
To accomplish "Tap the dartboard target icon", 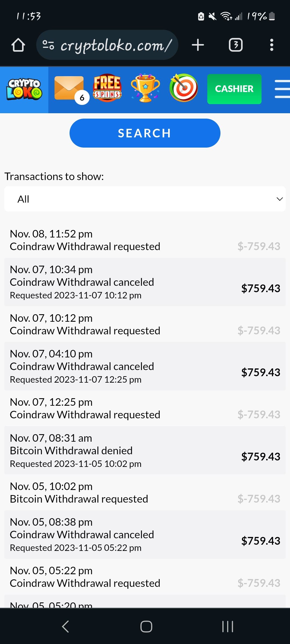I will (x=184, y=88).
